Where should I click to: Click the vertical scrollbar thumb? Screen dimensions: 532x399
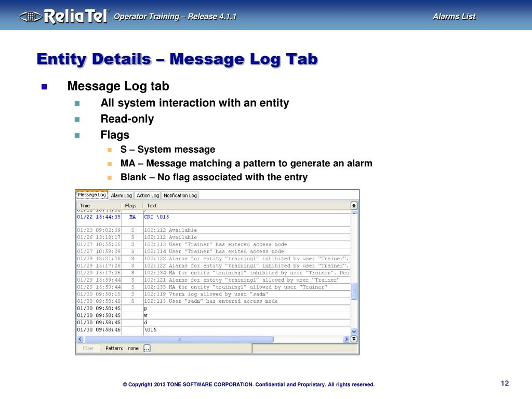(x=354, y=291)
